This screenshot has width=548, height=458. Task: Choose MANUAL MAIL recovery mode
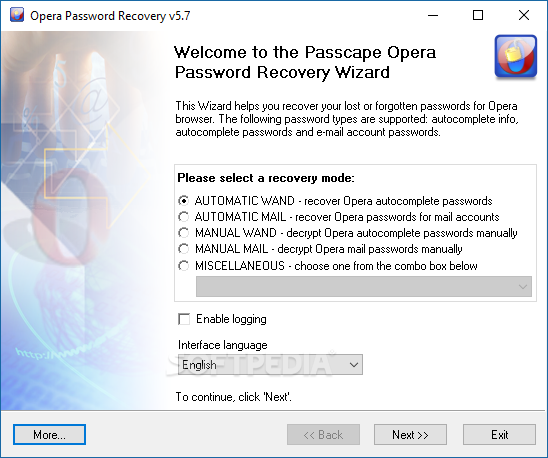point(183,249)
